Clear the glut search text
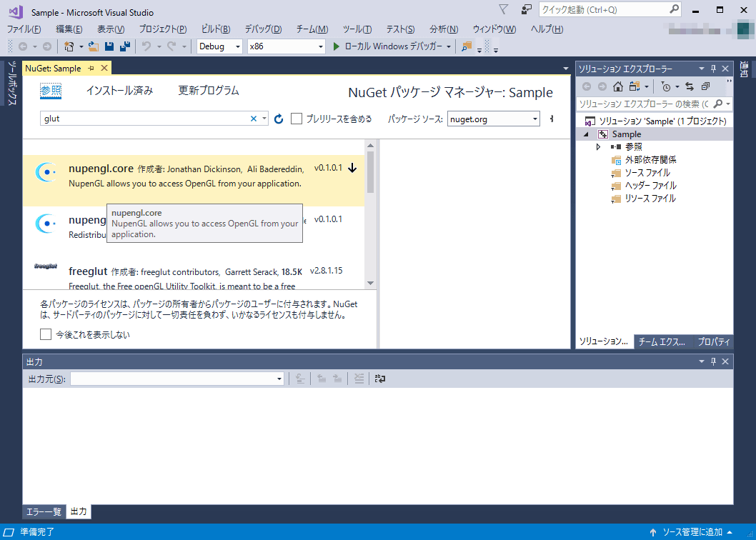 click(253, 119)
